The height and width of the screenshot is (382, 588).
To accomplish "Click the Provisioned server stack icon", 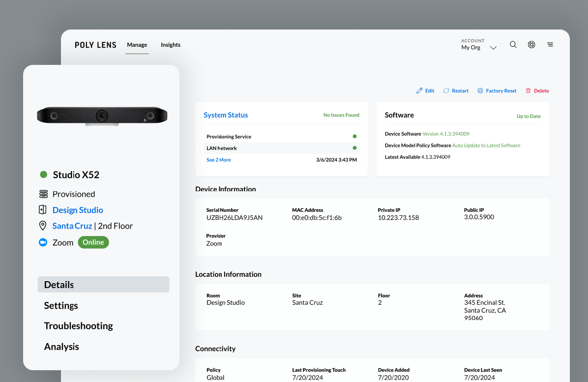I will click(43, 194).
